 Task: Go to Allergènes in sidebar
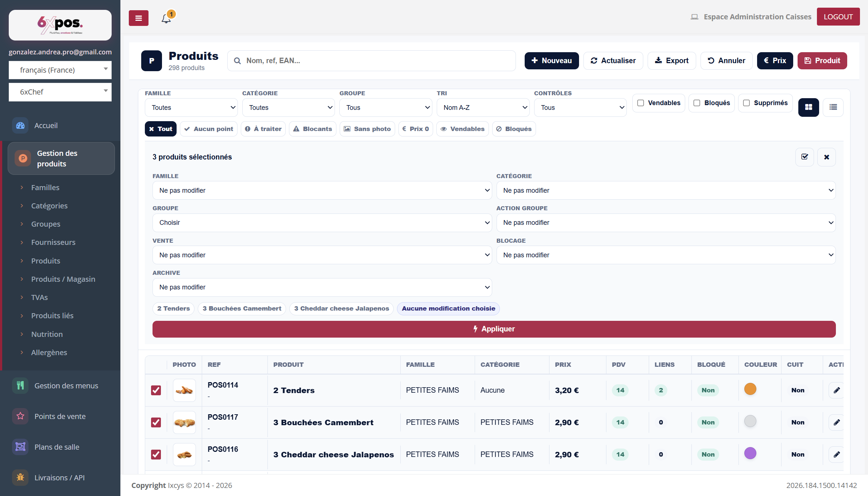pos(49,353)
